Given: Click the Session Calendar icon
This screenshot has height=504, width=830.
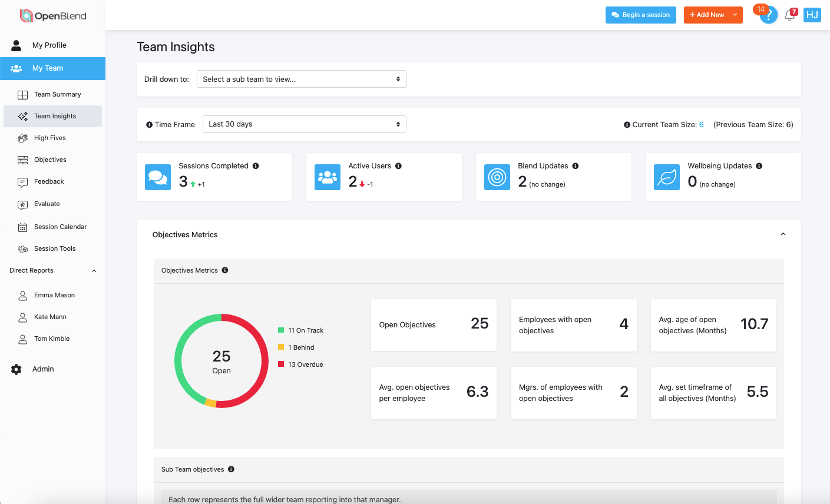Looking at the screenshot, I should coord(23,227).
